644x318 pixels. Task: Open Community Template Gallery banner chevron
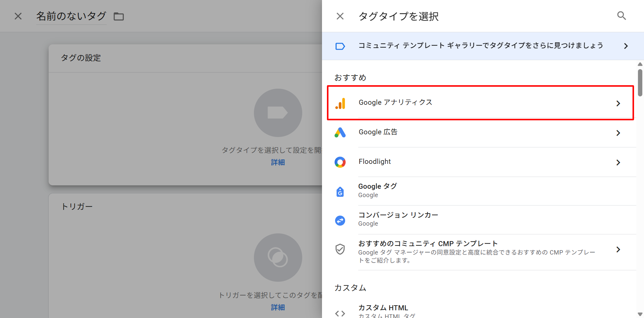pos(626,46)
